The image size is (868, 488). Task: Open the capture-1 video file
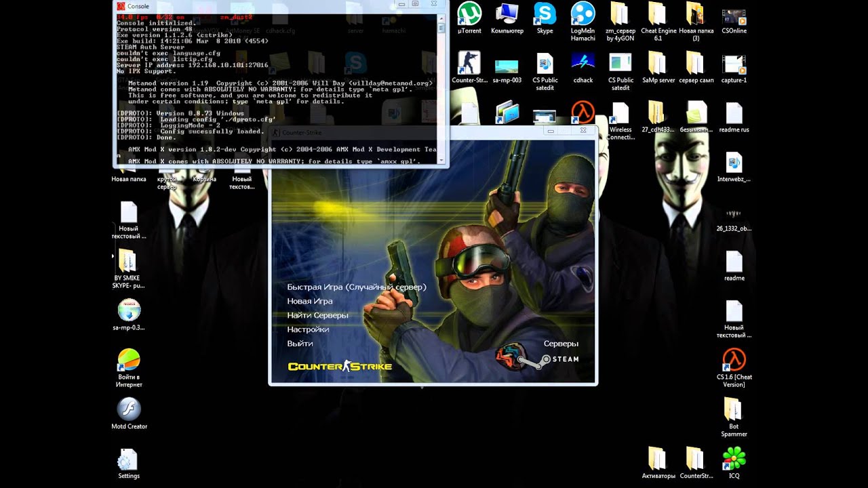734,68
